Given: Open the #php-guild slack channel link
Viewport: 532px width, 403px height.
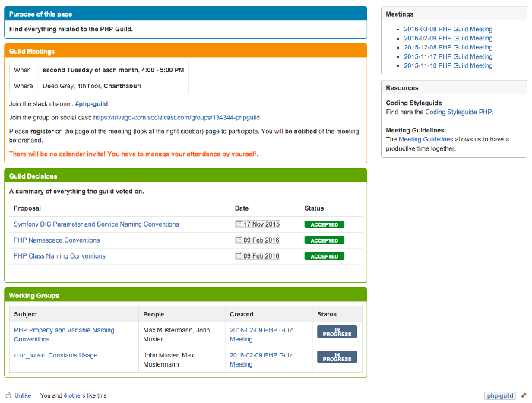Looking at the screenshot, I should (91, 104).
